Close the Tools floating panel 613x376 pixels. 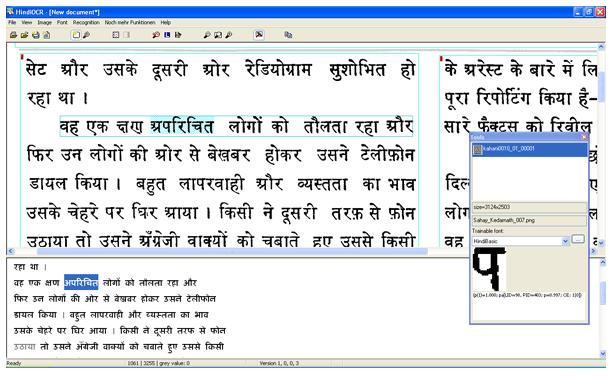tap(584, 137)
